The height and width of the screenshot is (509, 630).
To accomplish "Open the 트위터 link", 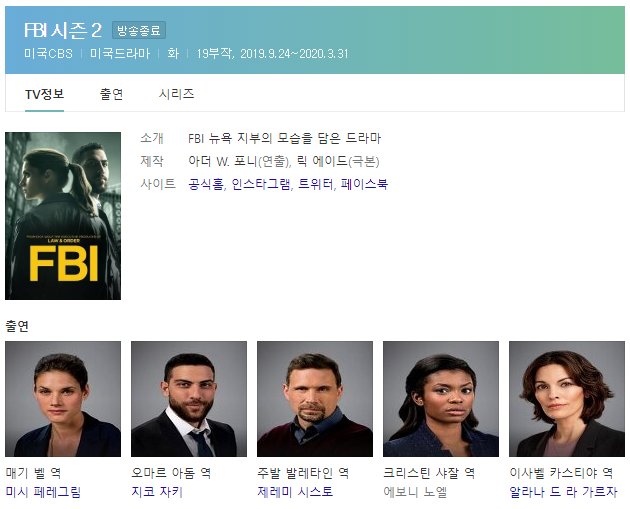I will 315,184.
